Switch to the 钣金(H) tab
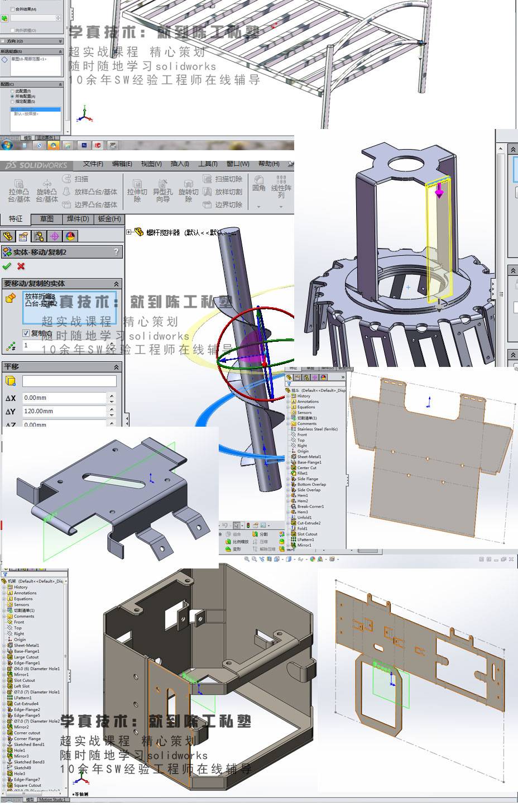This screenshot has height=812, width=518. coord(109,219)
